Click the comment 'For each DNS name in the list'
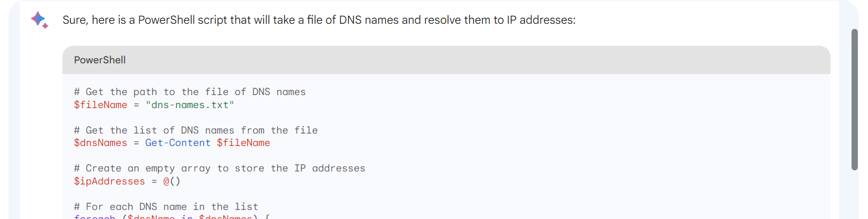The width and height of the screenshot is (868, 219). coord(166,207)
